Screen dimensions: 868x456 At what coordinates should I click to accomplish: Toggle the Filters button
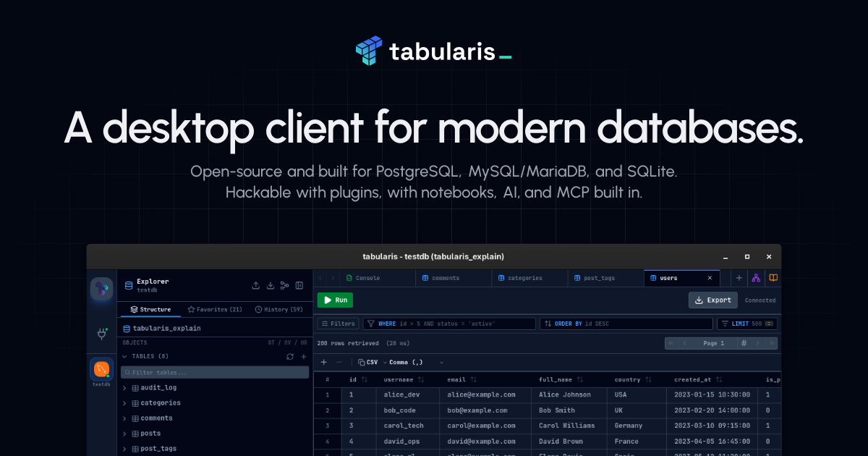[x=338, y=324]
